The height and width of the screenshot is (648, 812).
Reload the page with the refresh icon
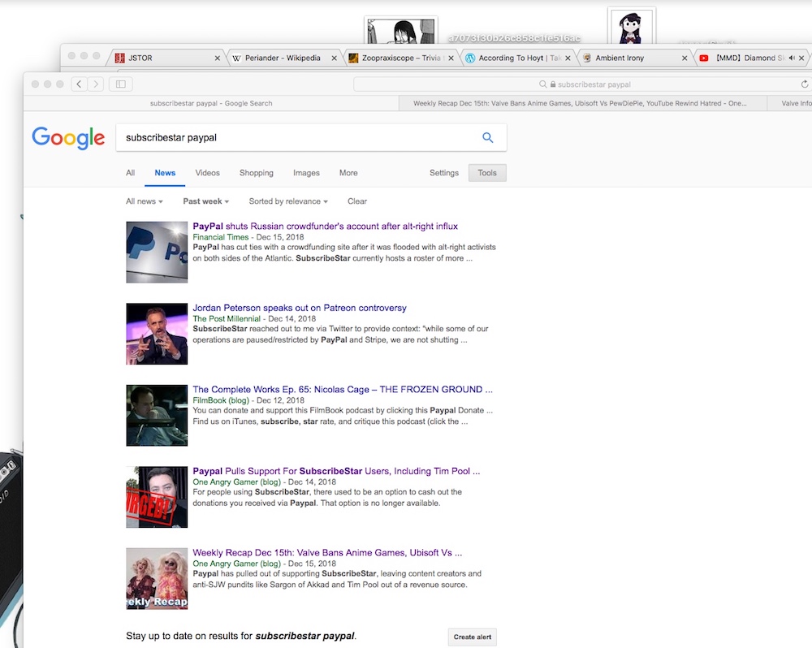[805, 84]
